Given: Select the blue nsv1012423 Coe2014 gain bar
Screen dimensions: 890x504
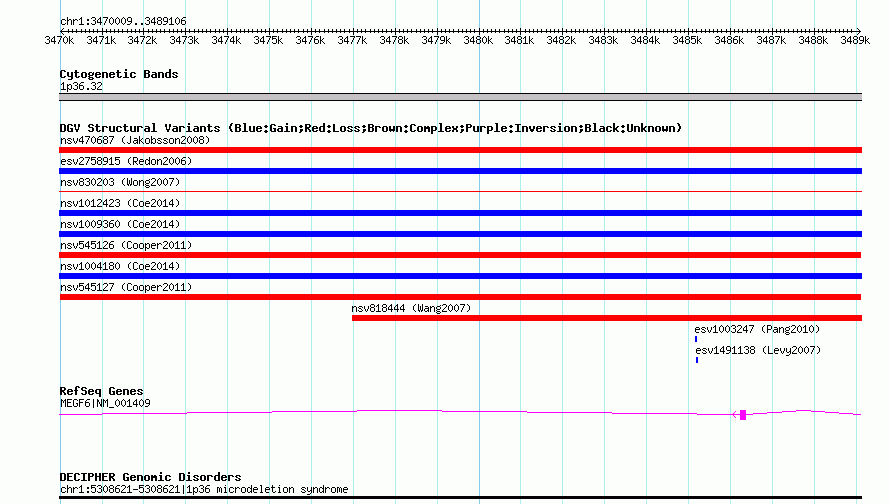Looking at the screenshot, I should pyautogui.click(x=460, y=213).
